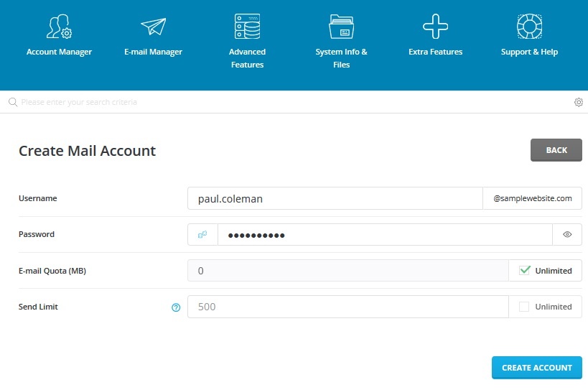Viewport: 588px width, 390px height.
Task: Click the Password input field
Action: 385,235
